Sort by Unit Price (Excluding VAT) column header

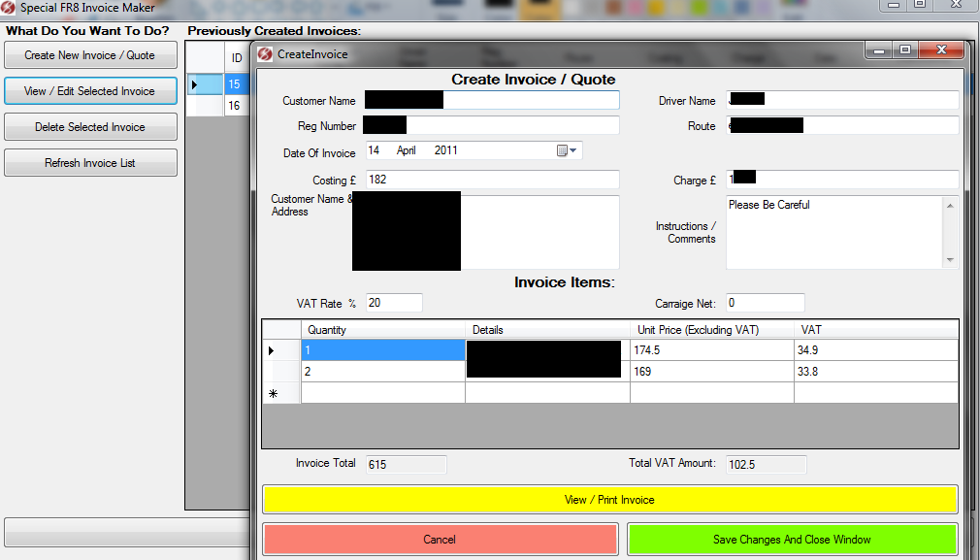tap(711, 330)
